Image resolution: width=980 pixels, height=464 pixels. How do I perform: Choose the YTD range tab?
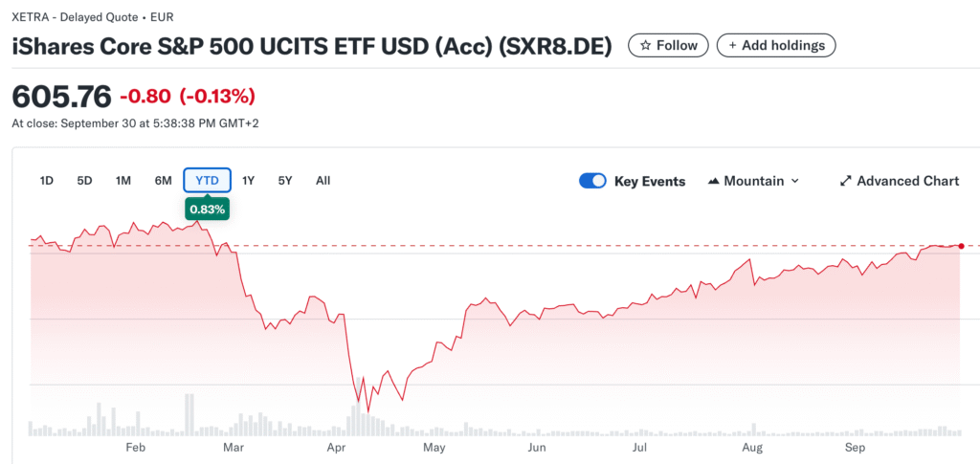click(207, 180)
